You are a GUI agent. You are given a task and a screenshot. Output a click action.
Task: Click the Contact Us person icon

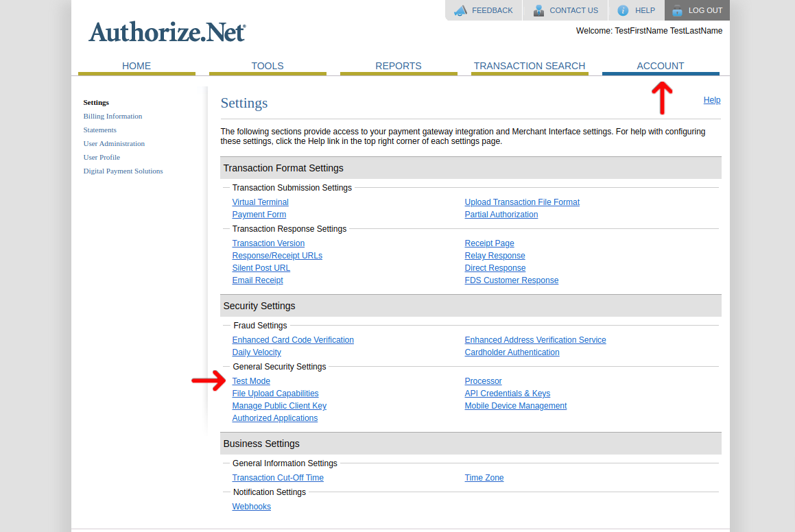pos(538,10)
